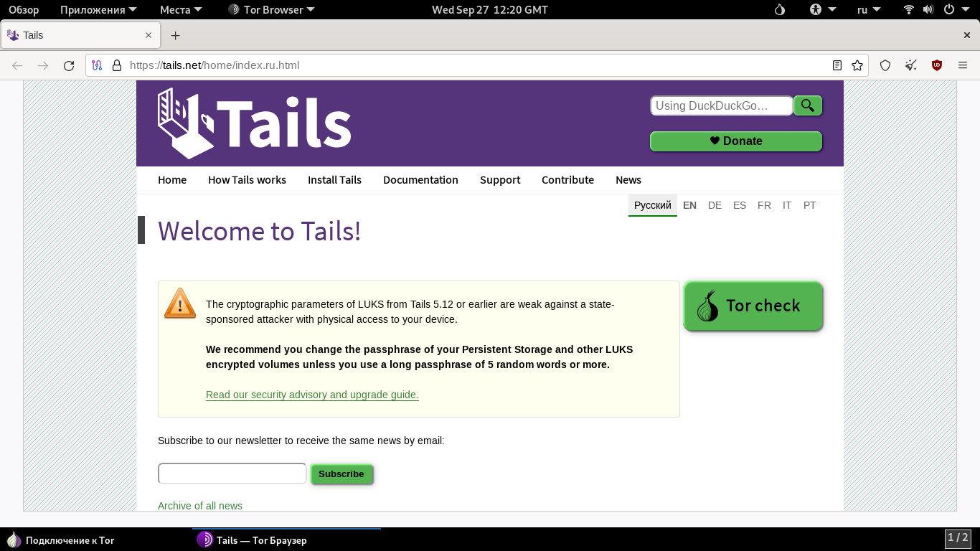980x551 pixels.
Task: Open the Firefox hamburger menu
Action: pos(963,65)
